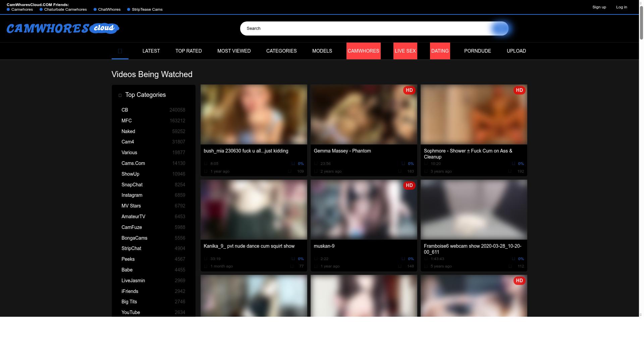Image resolution: width=644 pixels, height=362 pixels.
Task: Click the Top Categories header icon
Action: [x=120, y=95]
